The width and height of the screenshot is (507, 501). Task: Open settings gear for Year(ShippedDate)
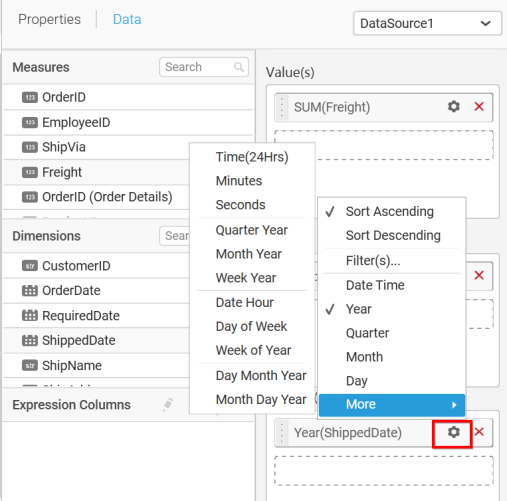click(x=453, y=432)
